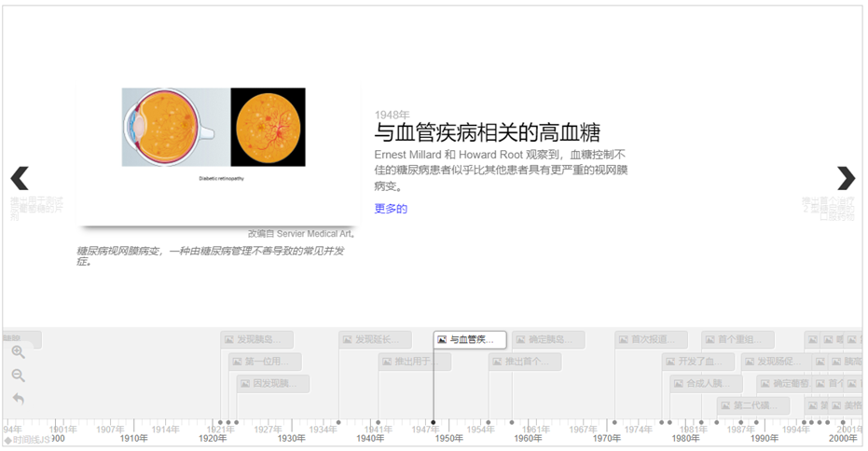Select the 发现胰岛... timeline marker
868x451 pixels.
click(x=257, y=339)
